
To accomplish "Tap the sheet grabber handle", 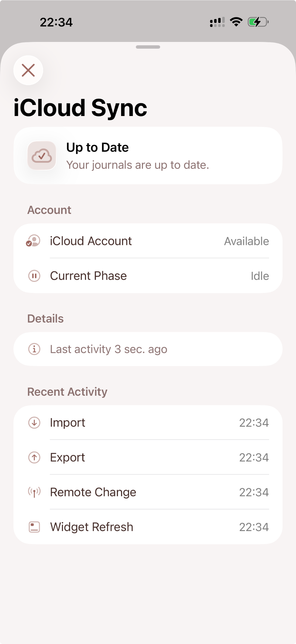I will pos(148,47).
